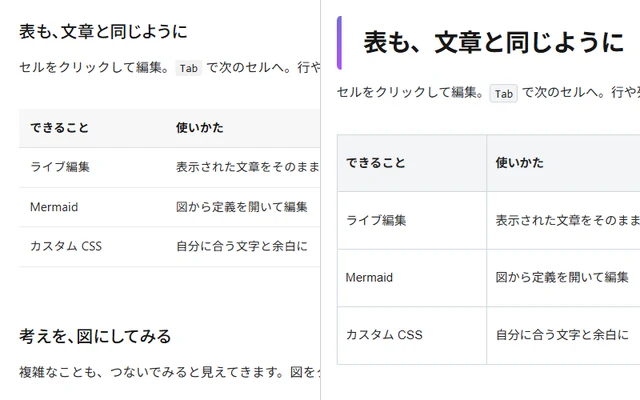Viewport: 640px width, 400px height.
Task: Click Tab key badge in right pane
Action: point(504,93)
